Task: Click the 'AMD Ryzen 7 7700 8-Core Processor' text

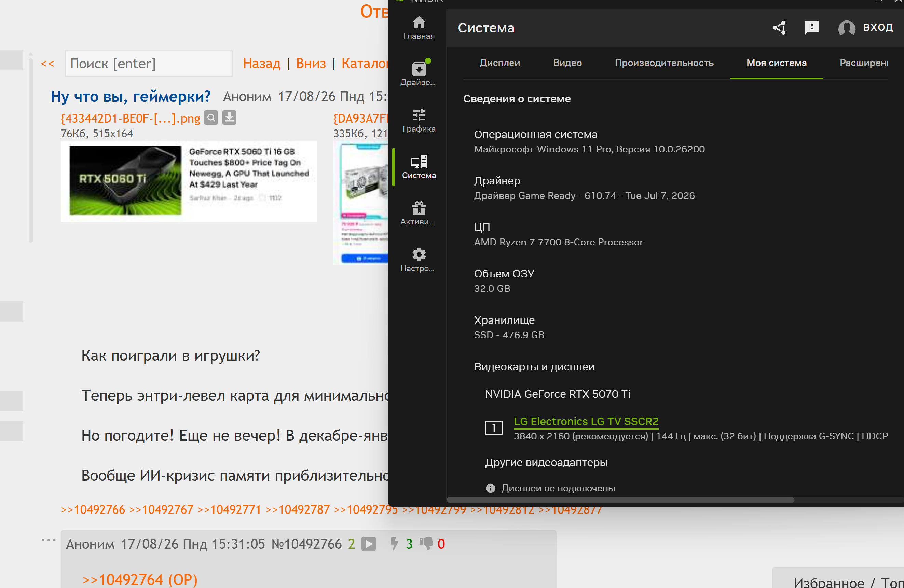Action: click(x=558, y=242)
